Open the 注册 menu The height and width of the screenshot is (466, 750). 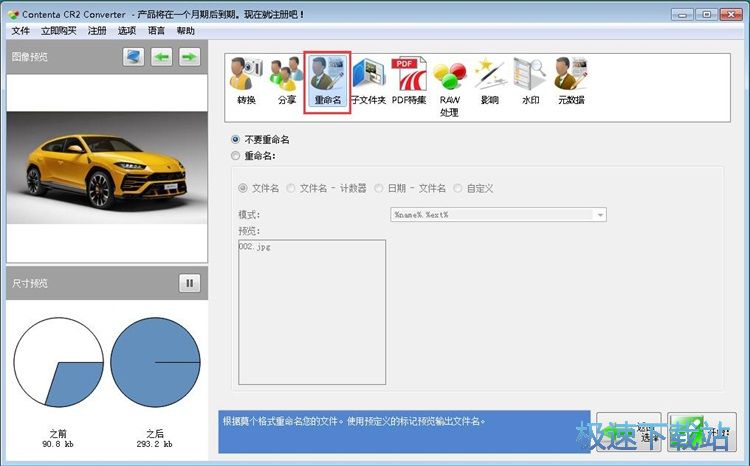pyautogui.click(x=97, y=31)
